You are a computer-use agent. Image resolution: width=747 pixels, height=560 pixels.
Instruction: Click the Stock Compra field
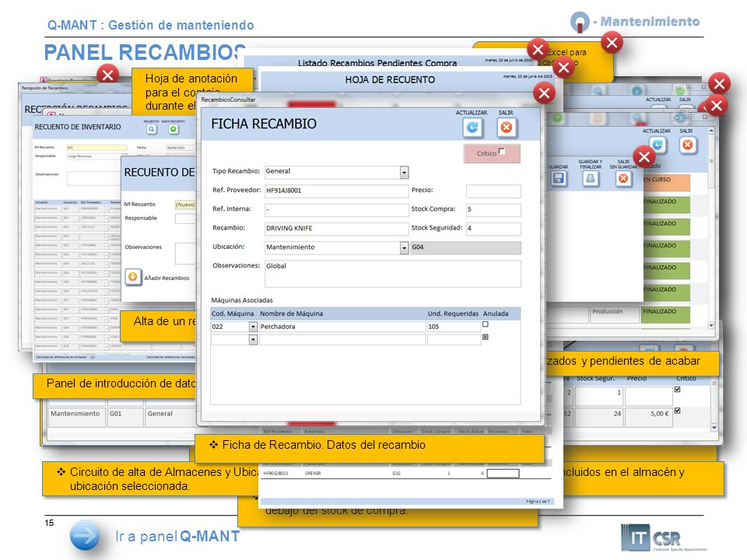point(493,209)
